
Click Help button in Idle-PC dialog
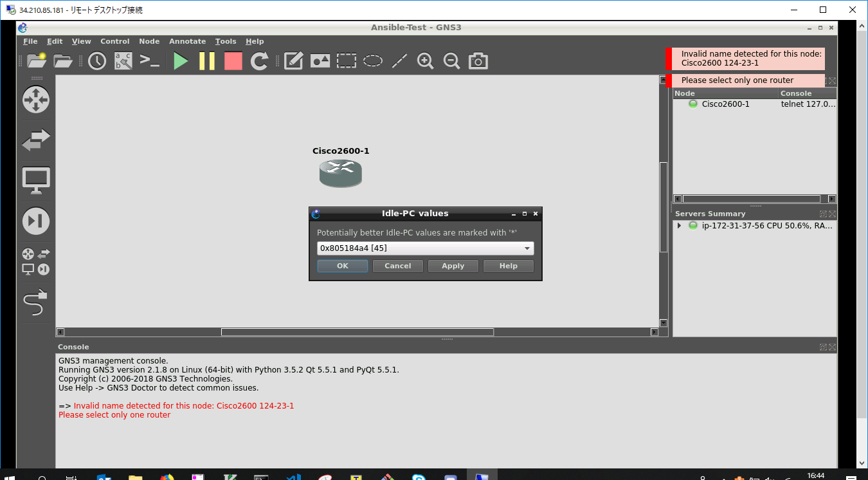click(x=509, y=266)
